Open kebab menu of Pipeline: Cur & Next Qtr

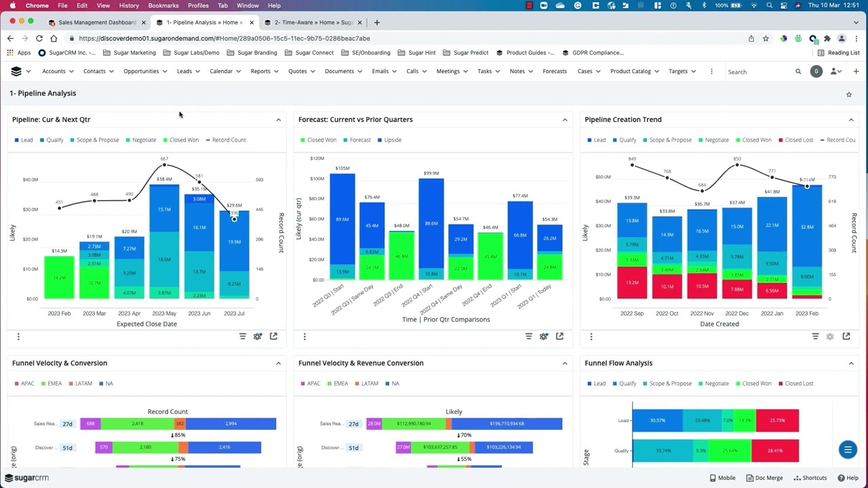coord(18,336)
